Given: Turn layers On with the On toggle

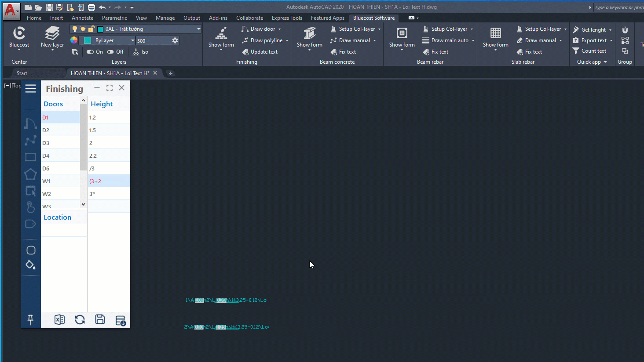Looking at the screenshot, I should pyautogui.click(x=95, y=52).
